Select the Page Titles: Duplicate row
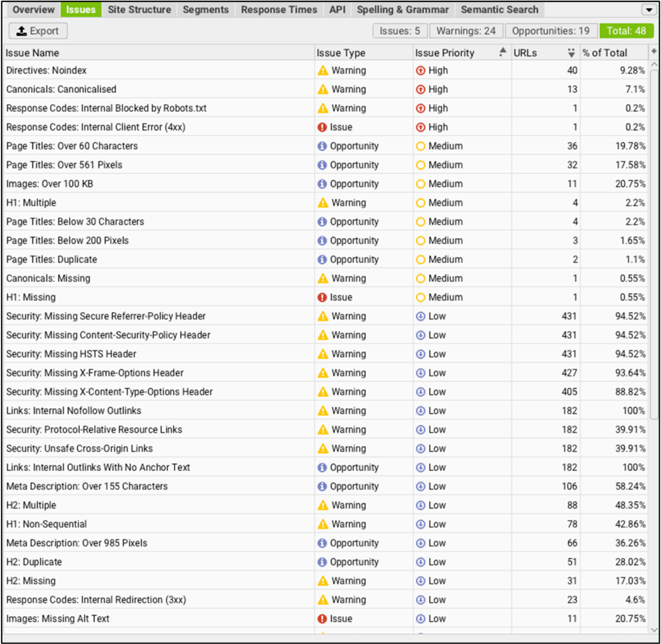Viewport: 661px width, 644px height. click(326, 259)
